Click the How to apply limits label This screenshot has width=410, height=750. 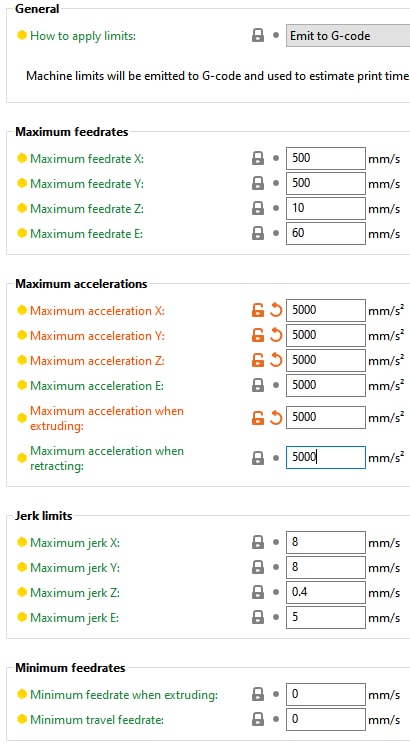[83, 36]
